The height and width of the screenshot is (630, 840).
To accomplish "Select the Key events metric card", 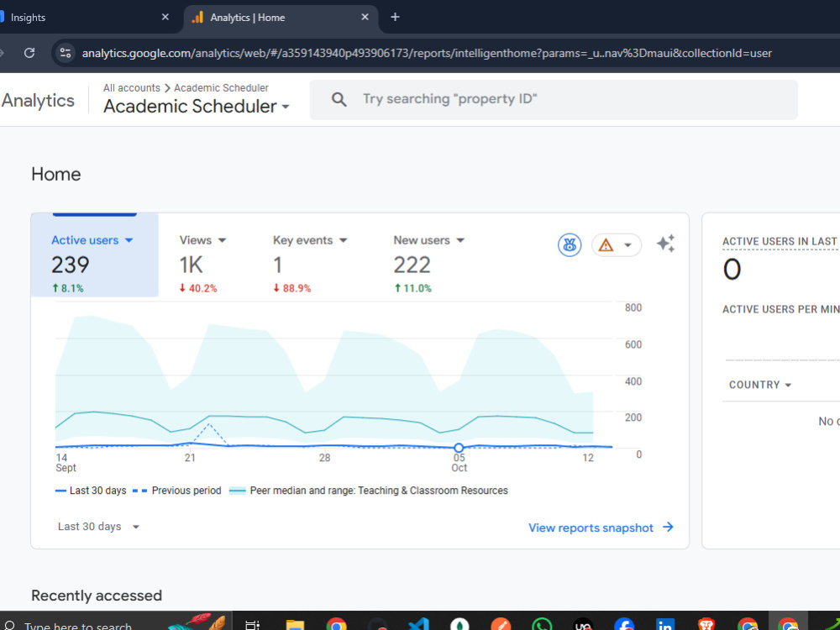I will coord(311,262).
